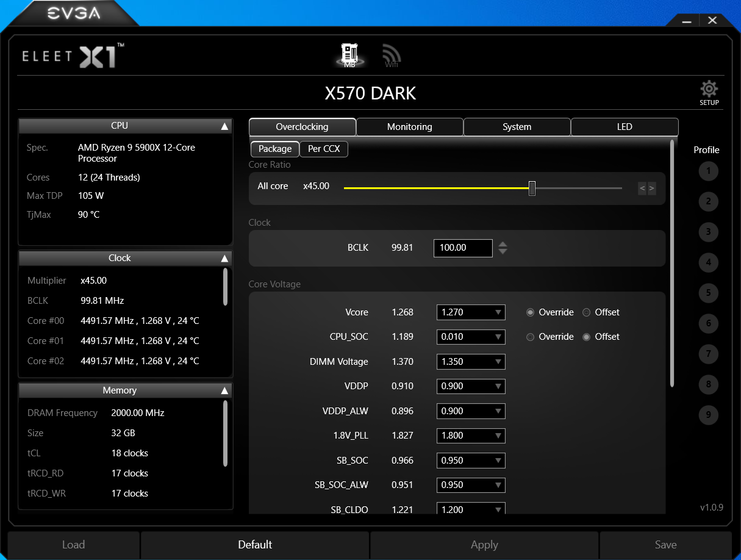
Task: Select profile slot 7
Action: (x=708, y=354)
